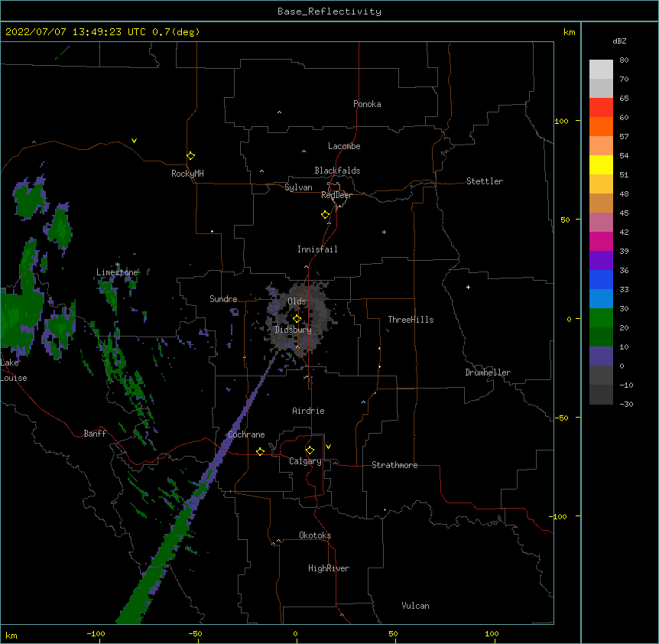Click the yellow V marker east of Calgary
The width and height of the screenshot is (659, 644).
pos(328,447)
